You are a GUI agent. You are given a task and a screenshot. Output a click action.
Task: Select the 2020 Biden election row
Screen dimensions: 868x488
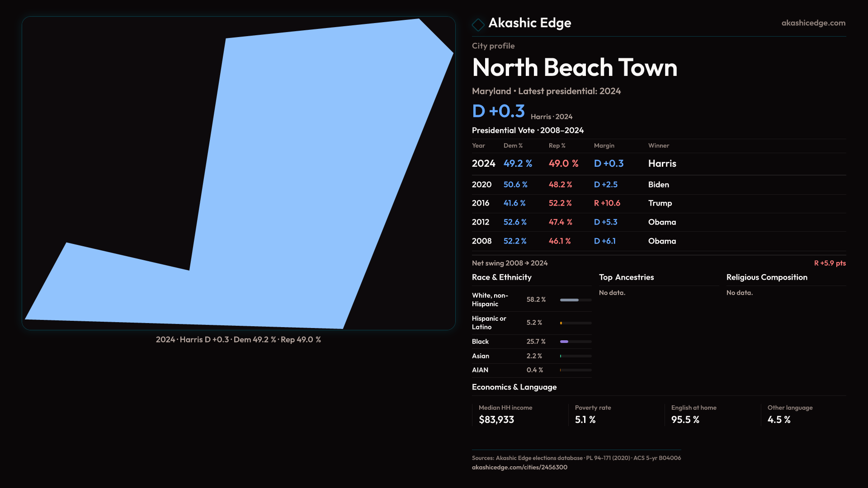[x=658, y=185]
